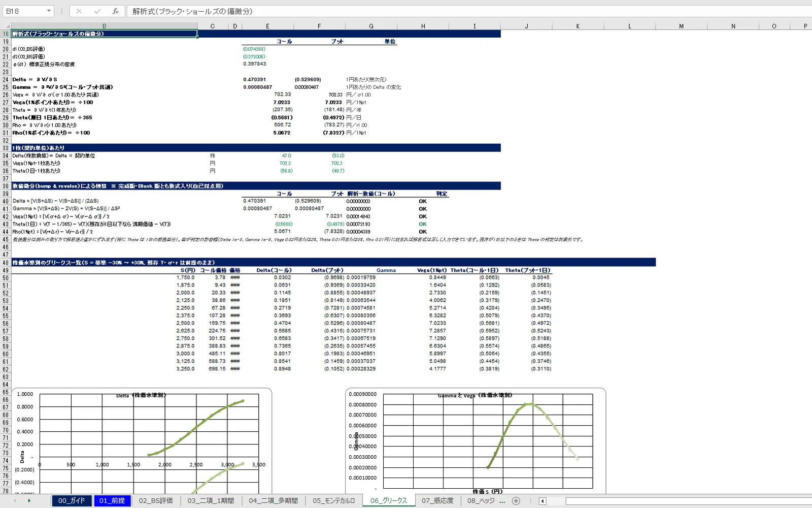Image resolution: width=812 pixels, height=508 pixels.
Task: Select cell B18 section title 解析式
Action: [104, 34]
